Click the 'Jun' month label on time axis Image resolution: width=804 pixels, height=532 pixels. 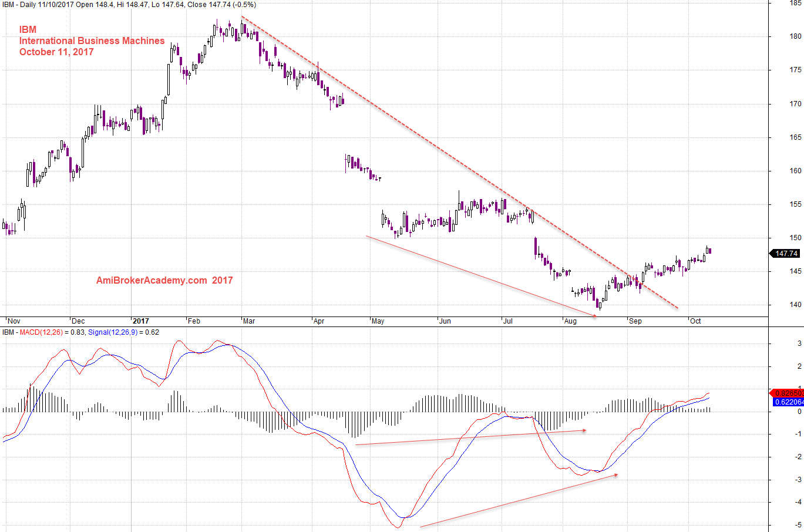coord(445,321)
